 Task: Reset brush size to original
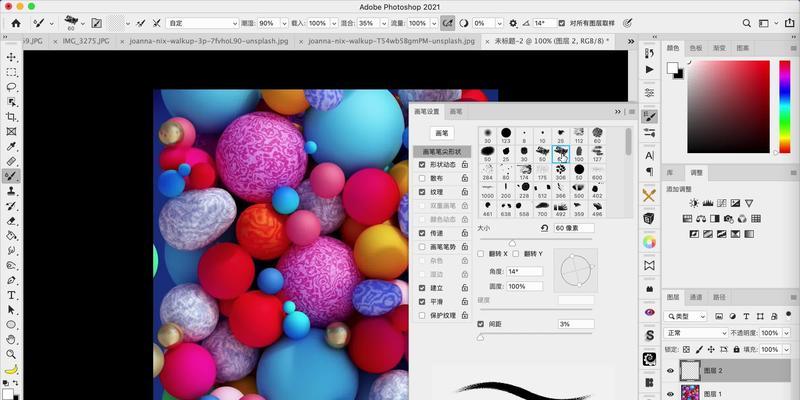(544, 228)
